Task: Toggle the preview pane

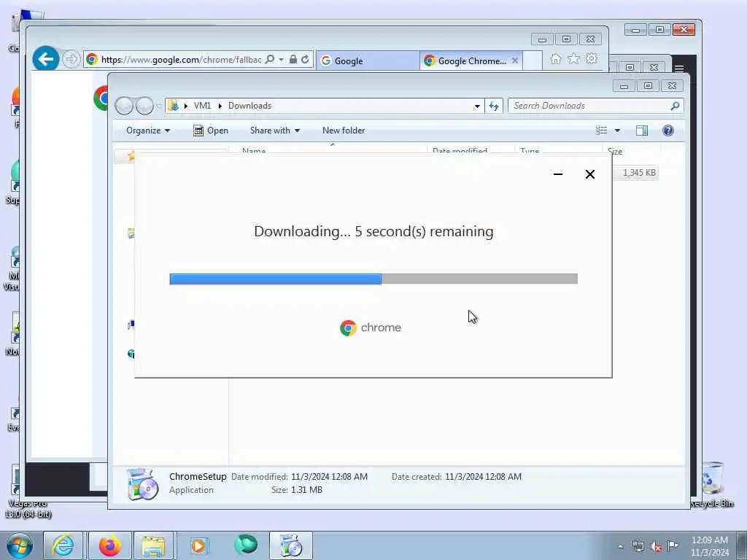Action: 642,131
